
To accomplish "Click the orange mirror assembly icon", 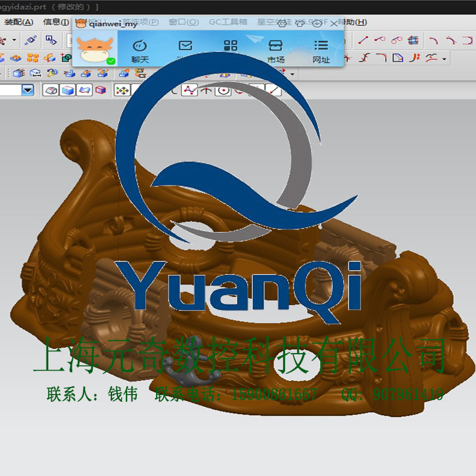I will 49,58.
